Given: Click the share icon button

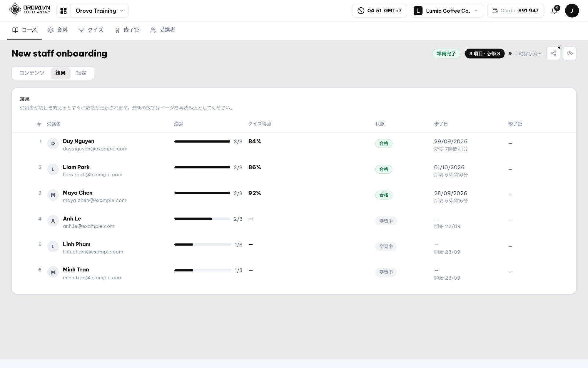Looking at the screenshot, I should 553,54.
